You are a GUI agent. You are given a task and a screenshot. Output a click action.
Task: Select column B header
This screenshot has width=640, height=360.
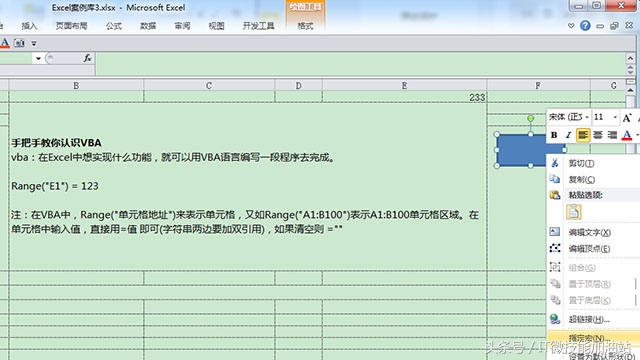[76, 85]
